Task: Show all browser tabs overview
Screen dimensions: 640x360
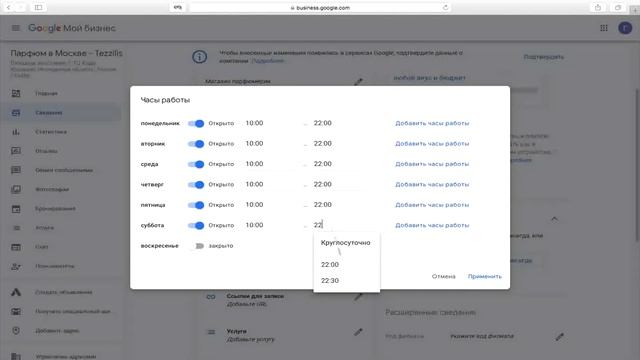Action: [x=618, y=7]
